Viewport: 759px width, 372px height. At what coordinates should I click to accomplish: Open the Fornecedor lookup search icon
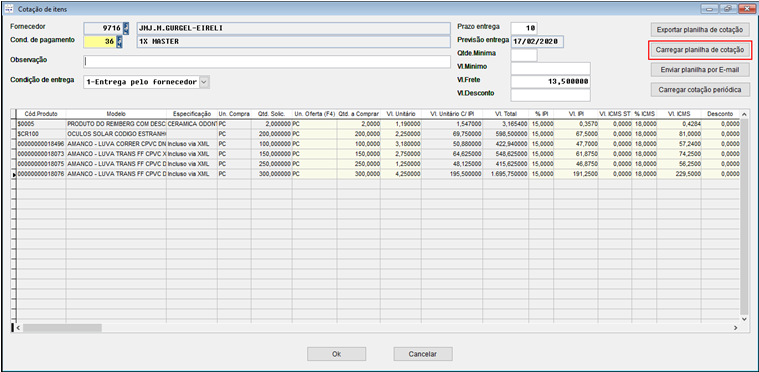point(126,29)
